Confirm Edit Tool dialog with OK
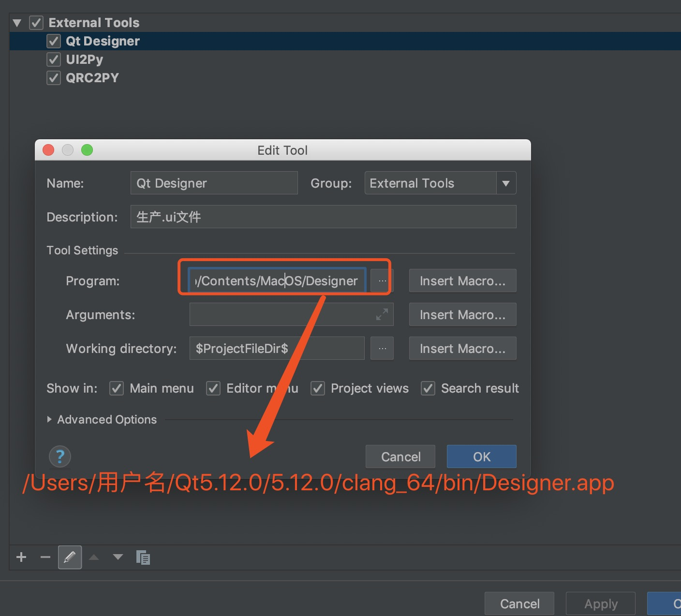 pyautogui.click(x=482, y=456)
